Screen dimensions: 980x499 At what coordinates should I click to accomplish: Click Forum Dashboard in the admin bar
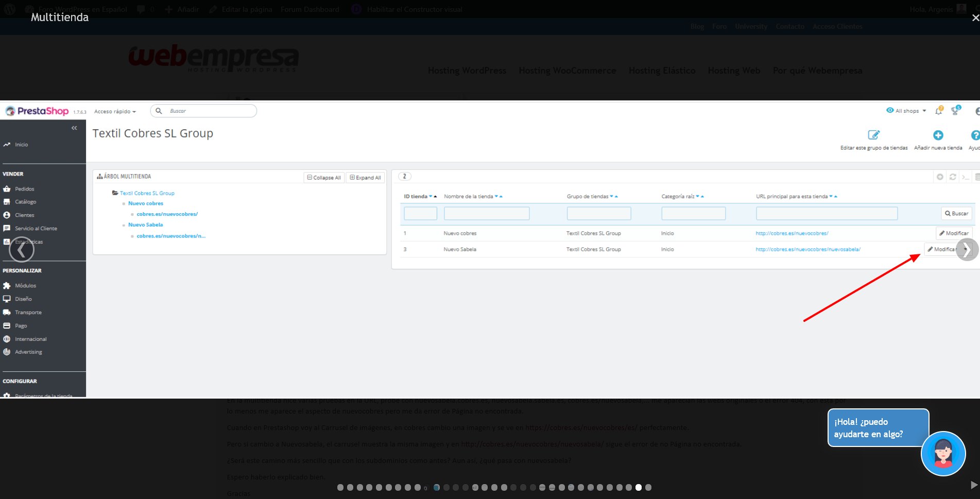(x=310, y=9)
